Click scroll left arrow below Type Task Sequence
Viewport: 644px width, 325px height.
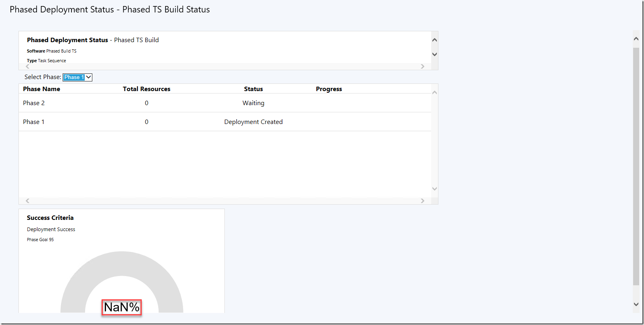pos(27,67)
